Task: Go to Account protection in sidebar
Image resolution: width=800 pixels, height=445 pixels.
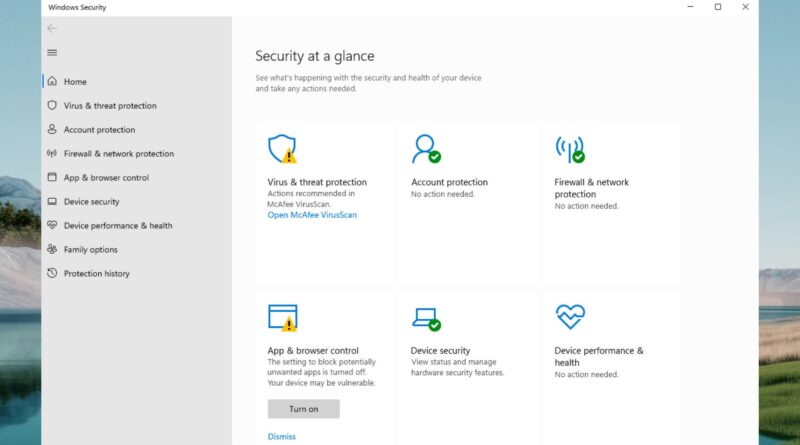Action: [x=99, y=130]
